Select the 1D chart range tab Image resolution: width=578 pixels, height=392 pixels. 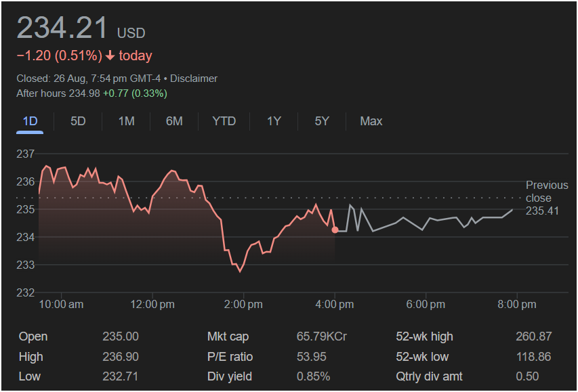[x=30, y=121]
